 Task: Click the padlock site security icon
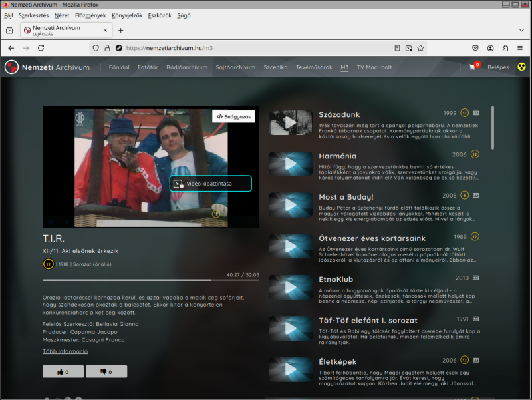coord(107,48)
